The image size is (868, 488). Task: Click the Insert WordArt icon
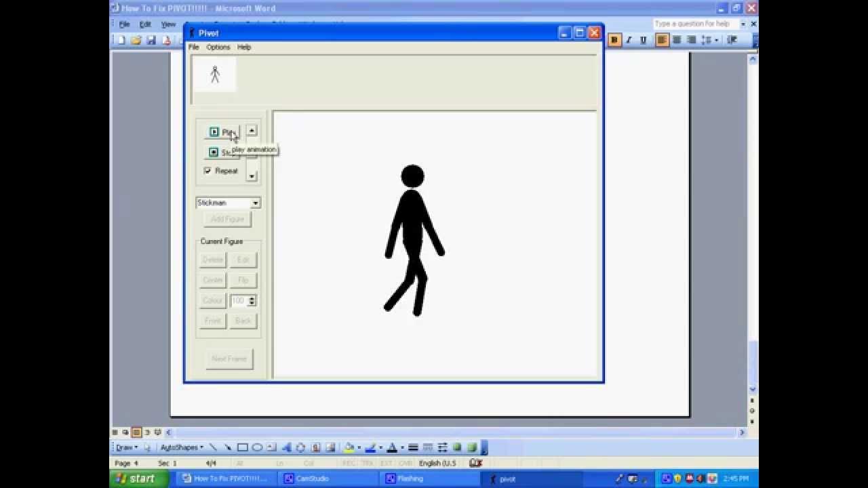287,447
